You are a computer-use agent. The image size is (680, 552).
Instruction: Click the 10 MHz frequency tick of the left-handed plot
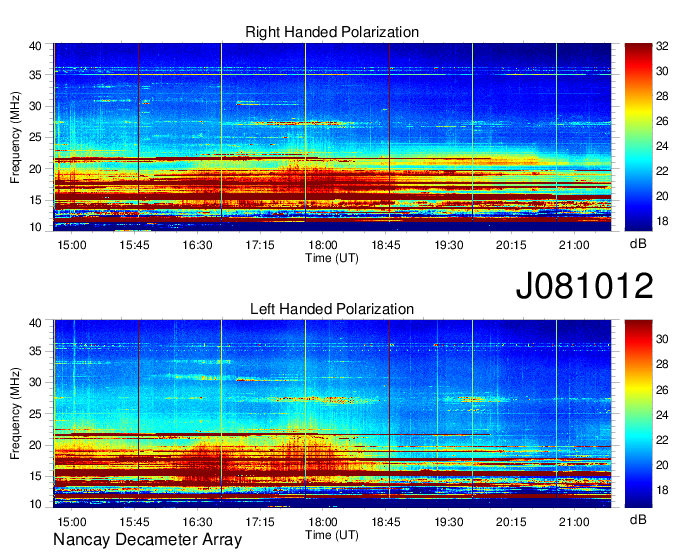36,504
